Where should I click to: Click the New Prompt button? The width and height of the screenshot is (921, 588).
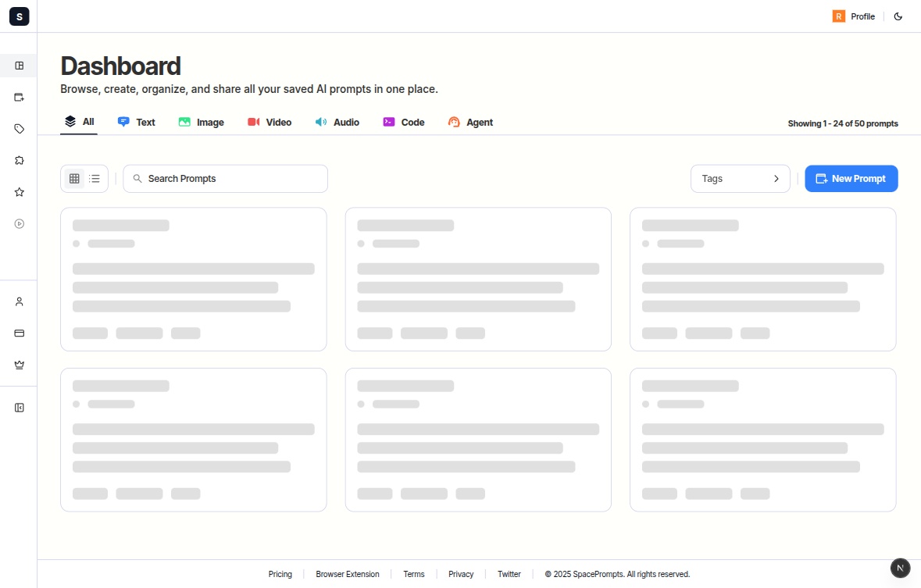coord(851,178)
